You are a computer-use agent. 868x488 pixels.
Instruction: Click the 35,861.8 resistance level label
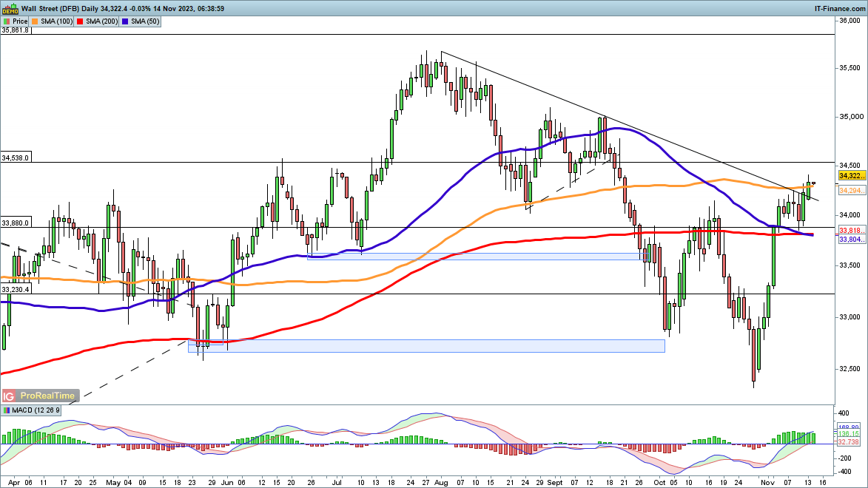pos(15,30)
